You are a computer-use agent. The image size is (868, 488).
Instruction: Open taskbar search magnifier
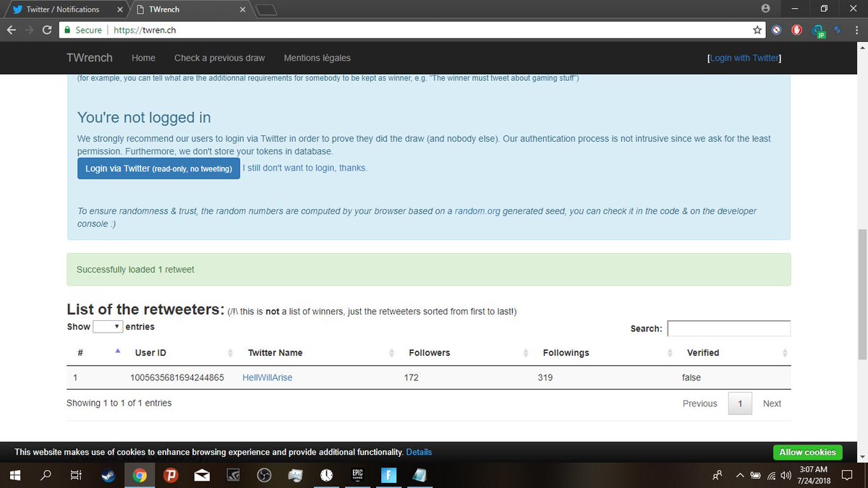pos(46,475)
